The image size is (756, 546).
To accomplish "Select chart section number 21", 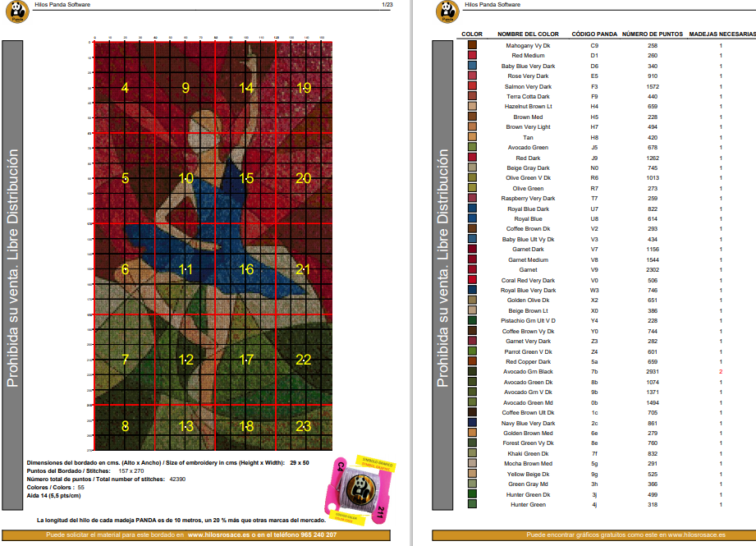I will pyautogui.click(x=303, y=269).
